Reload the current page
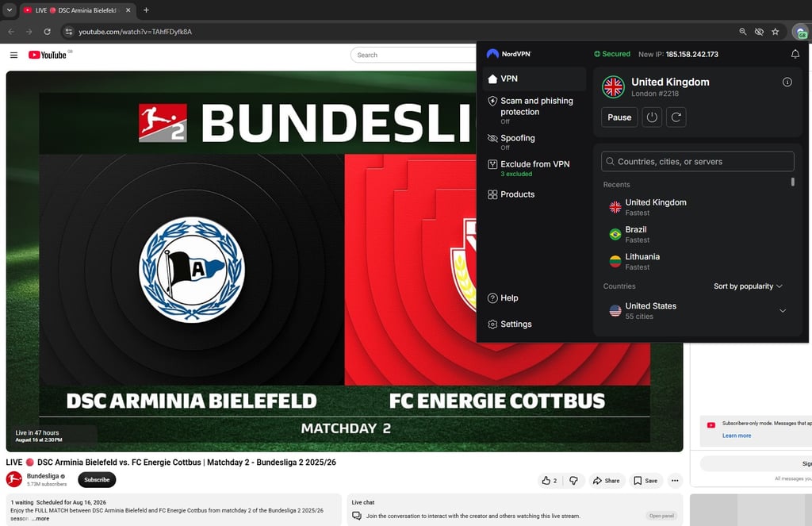Screen dimensions: 812x526 pyautogui.click(x=47, y=32)
